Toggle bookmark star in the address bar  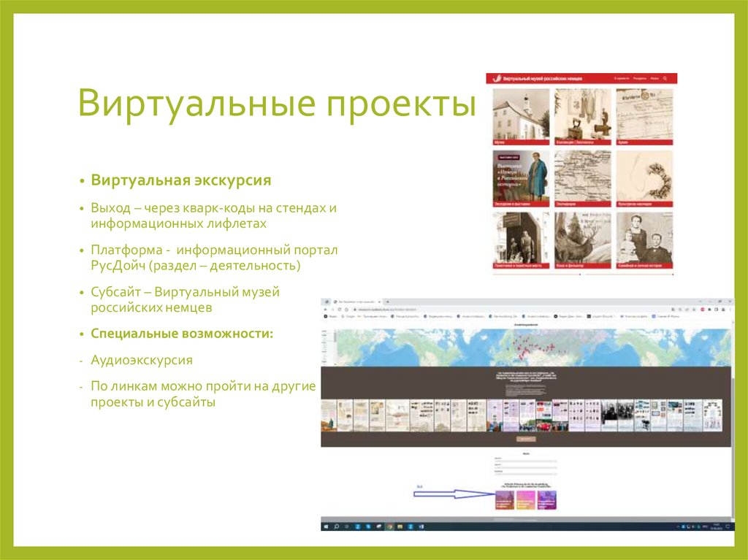(673, 310)
